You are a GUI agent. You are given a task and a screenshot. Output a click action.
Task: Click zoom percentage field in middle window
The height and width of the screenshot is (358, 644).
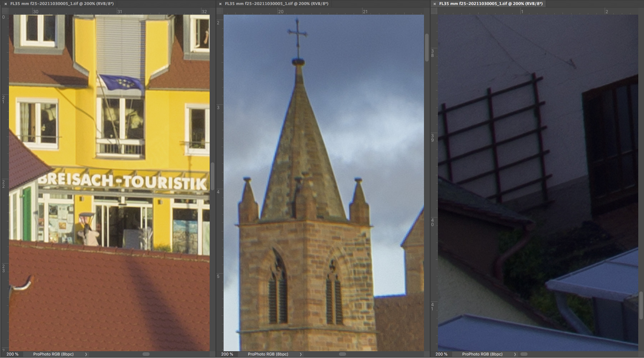[227, 354]
